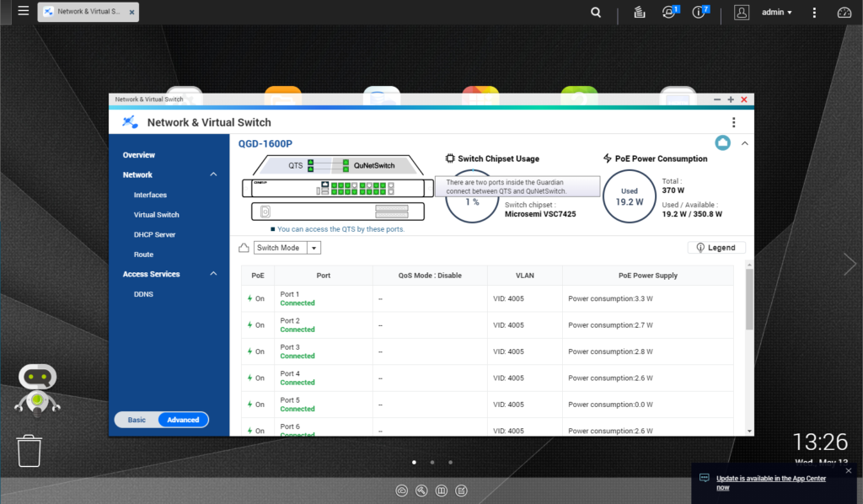Viewport: 863px width, 504px height.
Task: Collapse the QGD-1600P overview panel
Action: [x=745, y=143]
